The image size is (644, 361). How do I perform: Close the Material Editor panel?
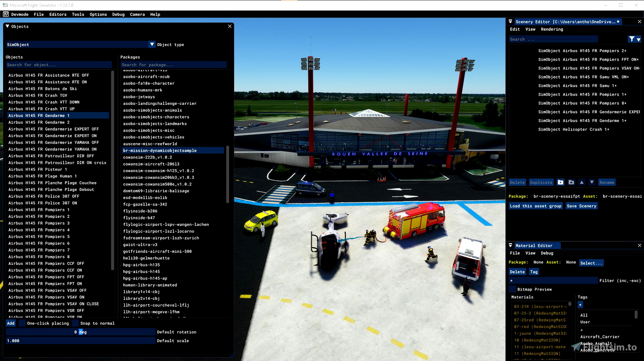click(639, 246)
